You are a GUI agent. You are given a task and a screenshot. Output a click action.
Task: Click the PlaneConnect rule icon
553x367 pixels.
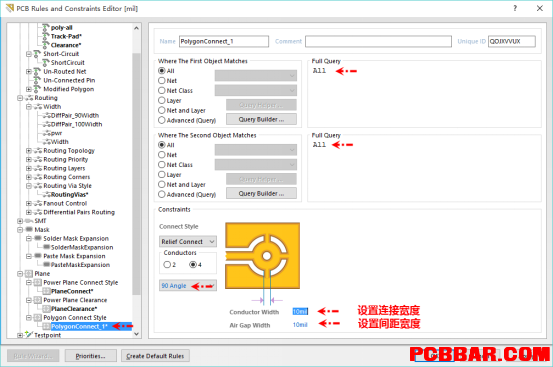[46, 291]
